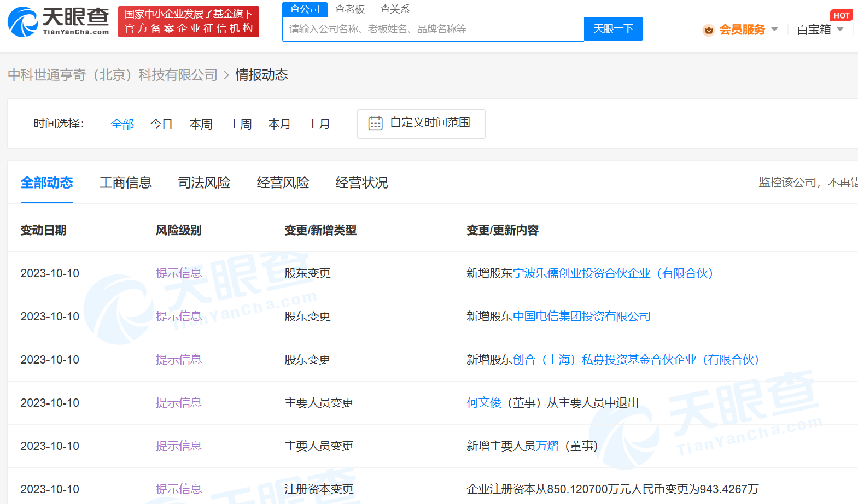Switch to the 司法风险 tab
The image size is (858, 504).
click(204, 183)
